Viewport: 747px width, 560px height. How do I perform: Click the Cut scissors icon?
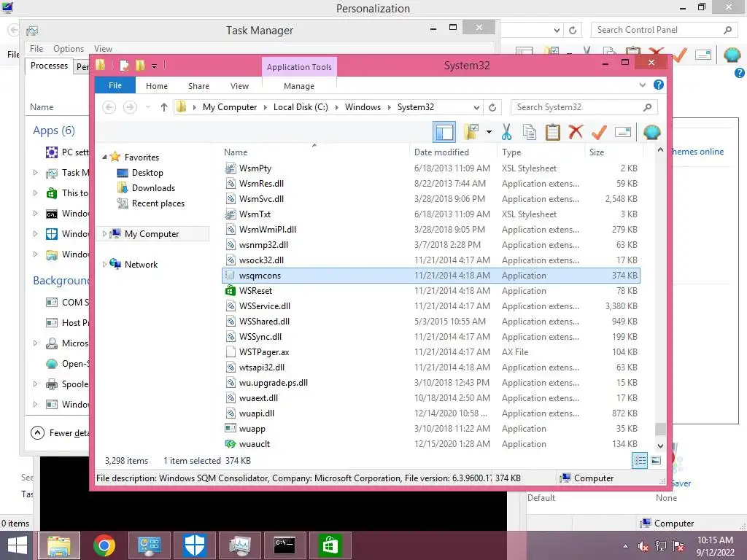tap(506, 132)
